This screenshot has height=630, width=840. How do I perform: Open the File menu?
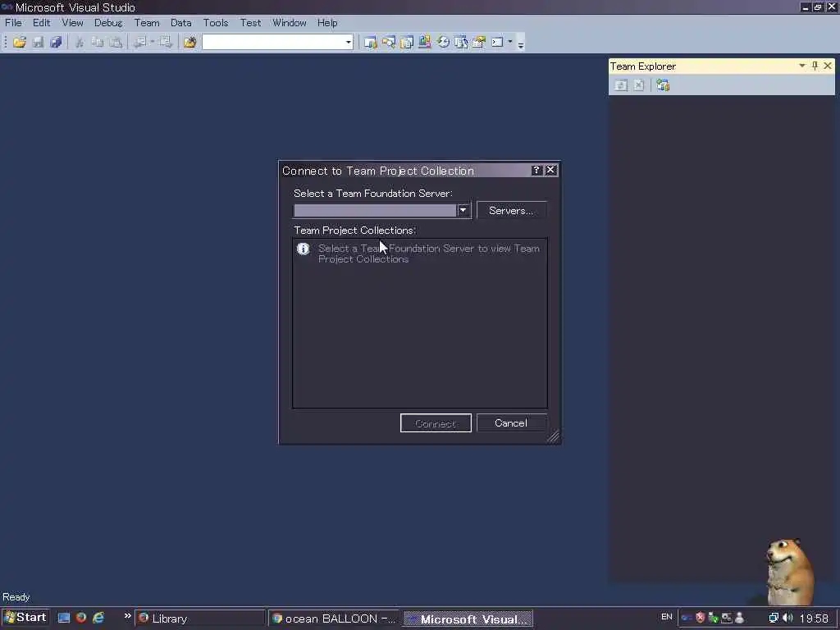[x=13, y=22]
